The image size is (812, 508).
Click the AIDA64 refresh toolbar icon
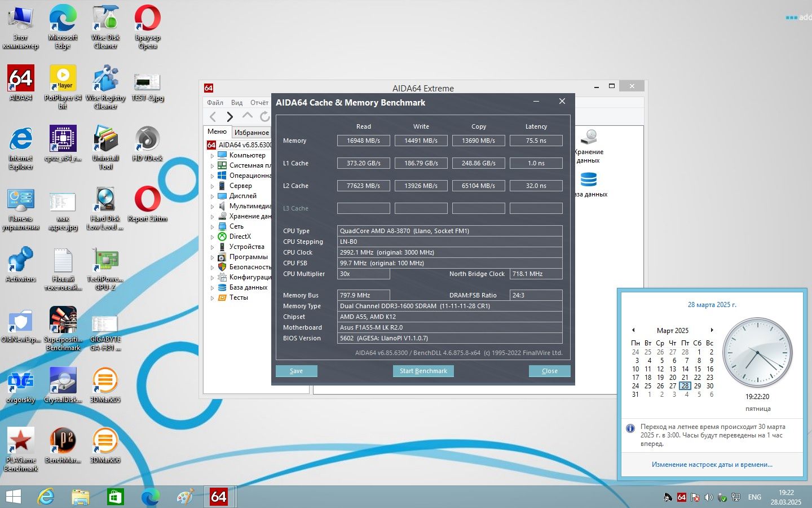(264, 117)
